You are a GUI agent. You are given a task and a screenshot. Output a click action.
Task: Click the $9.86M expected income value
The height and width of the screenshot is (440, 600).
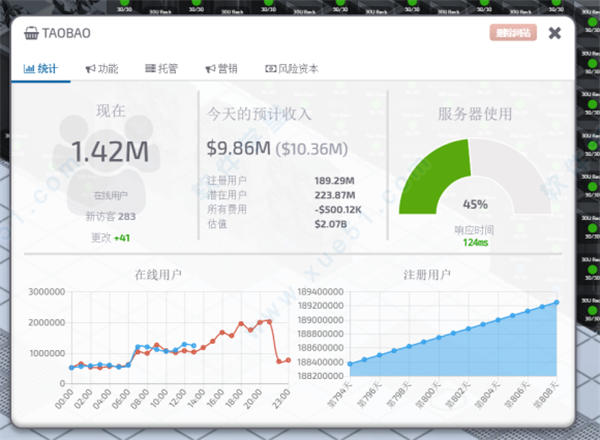239,148
